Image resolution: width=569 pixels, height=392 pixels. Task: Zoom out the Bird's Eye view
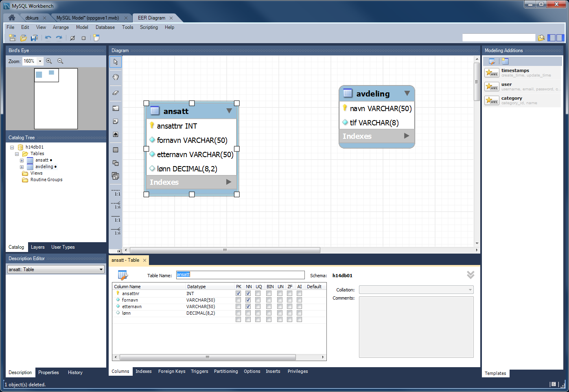(60, 61)
